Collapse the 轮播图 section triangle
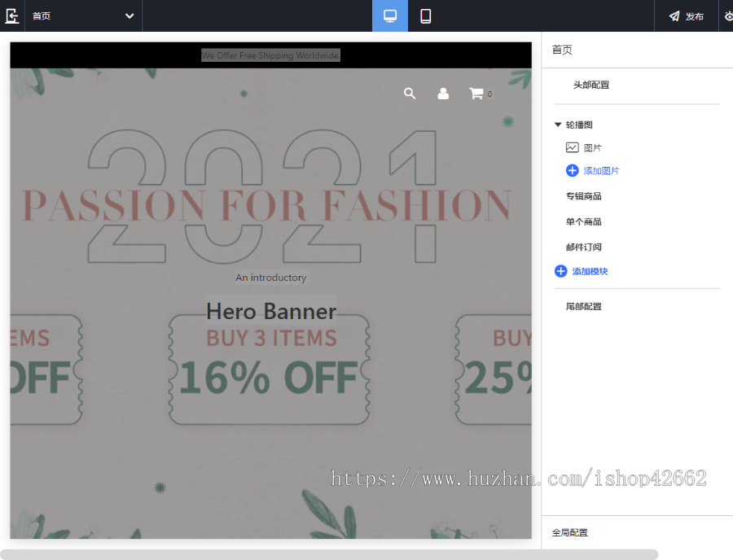 tap(558, 125)
